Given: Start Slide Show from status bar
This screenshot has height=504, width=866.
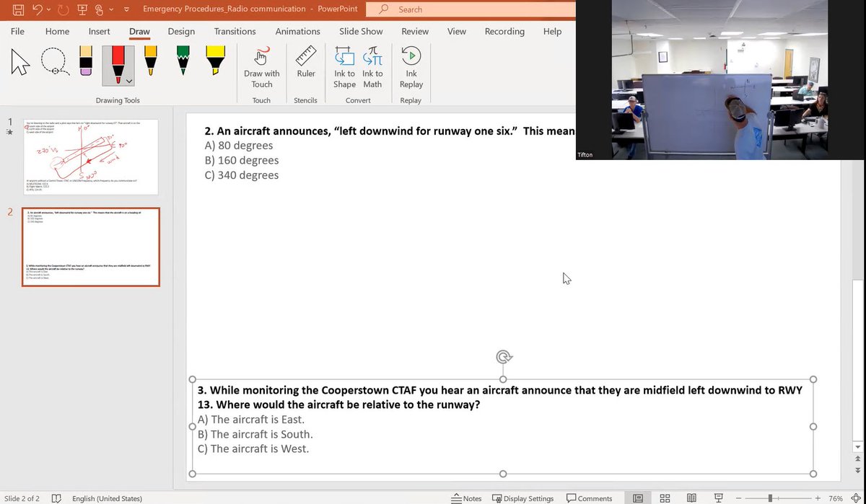Looking at the screenshot, I should [x=718, y=498].
